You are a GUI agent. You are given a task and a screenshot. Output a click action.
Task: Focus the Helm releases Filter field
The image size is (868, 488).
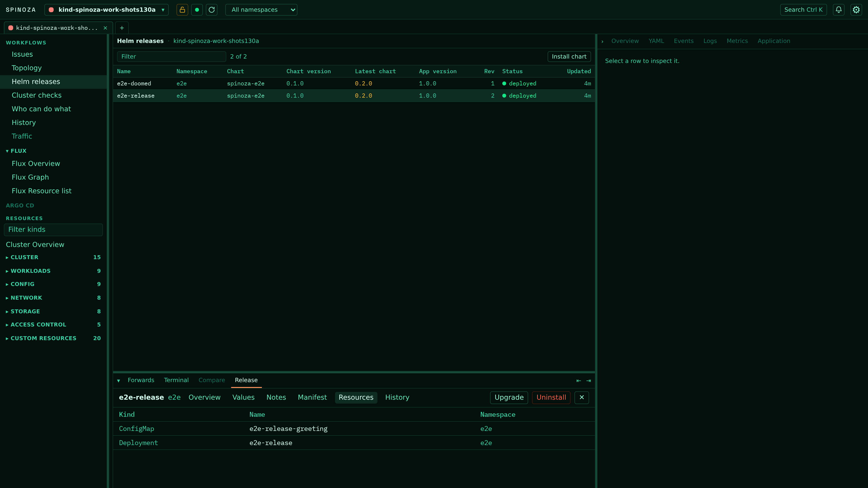[171, 57]
